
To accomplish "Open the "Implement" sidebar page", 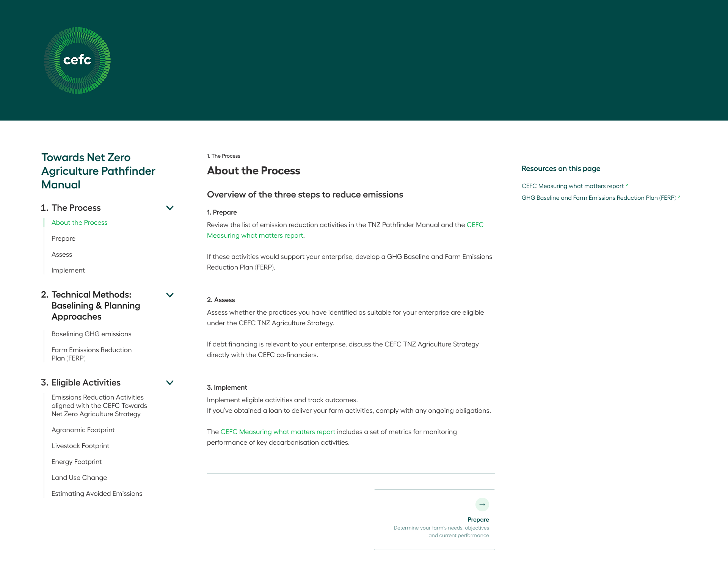I will click(x=68, y=270).
